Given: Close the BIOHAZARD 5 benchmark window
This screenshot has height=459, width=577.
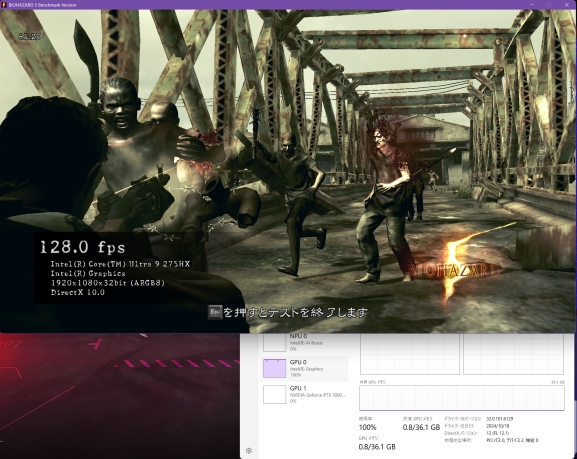Looking at the screenshot, I should (567, 5).
